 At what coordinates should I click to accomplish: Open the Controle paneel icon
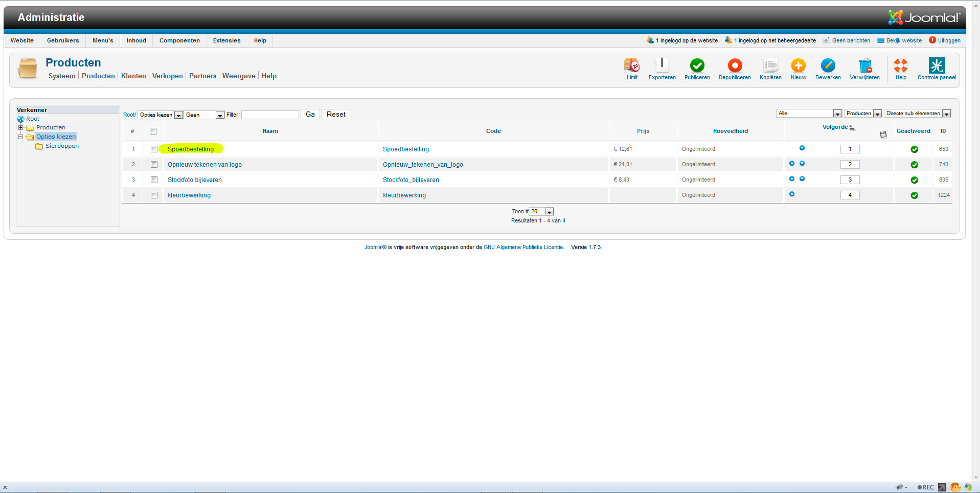(937, 65)
